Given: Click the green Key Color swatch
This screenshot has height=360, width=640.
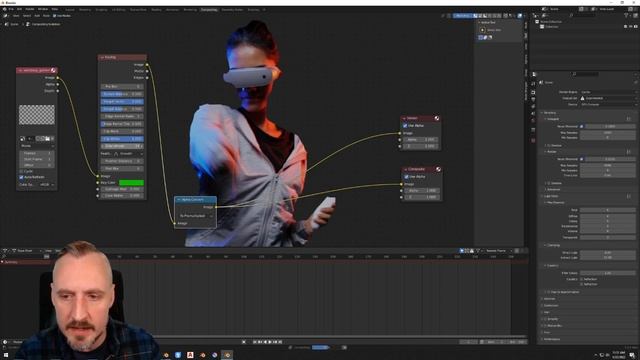Looking at the screenshot, I should coord(131,183).
